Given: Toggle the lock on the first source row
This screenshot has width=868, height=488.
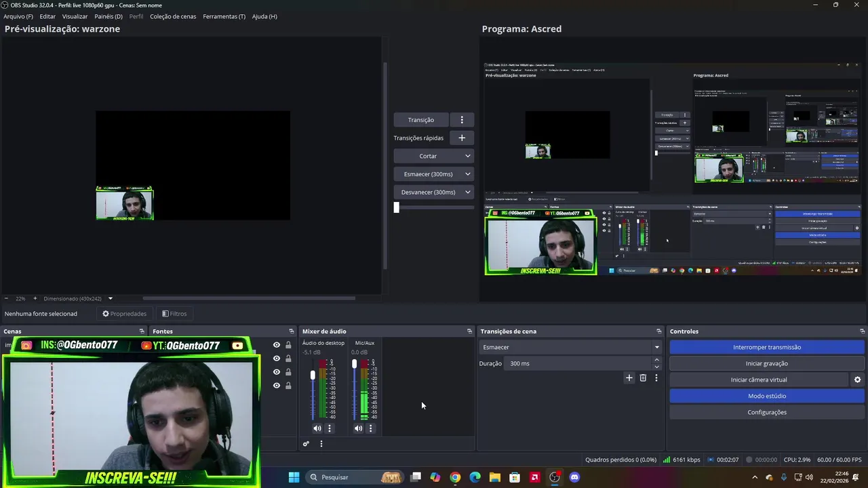Looking at the screenshot, I should pyautogui.click(x=288, y=345).
